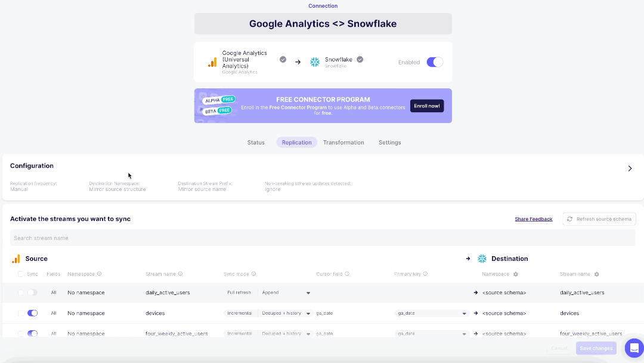Click the Cancel button
Screen dimensions: 644x363
559,348
